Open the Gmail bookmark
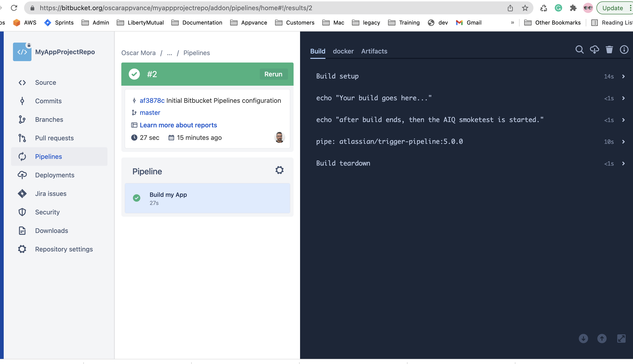Viewport: 633px width, 364px height. pyautogui.click(x=469, y=22)
